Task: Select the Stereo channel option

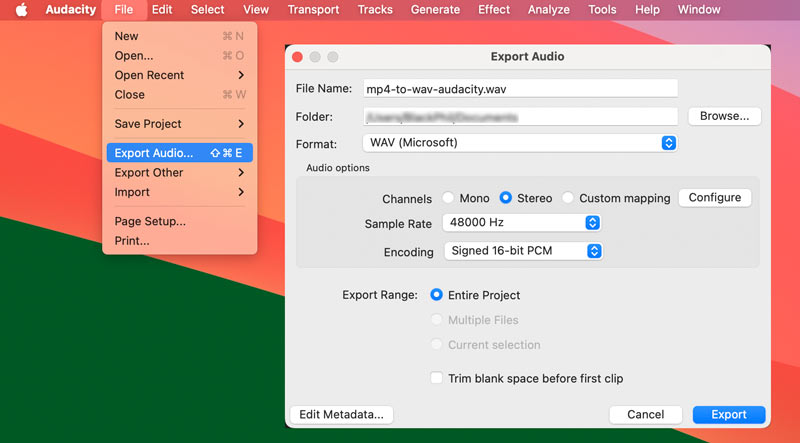Action: [x=506, y=198]
